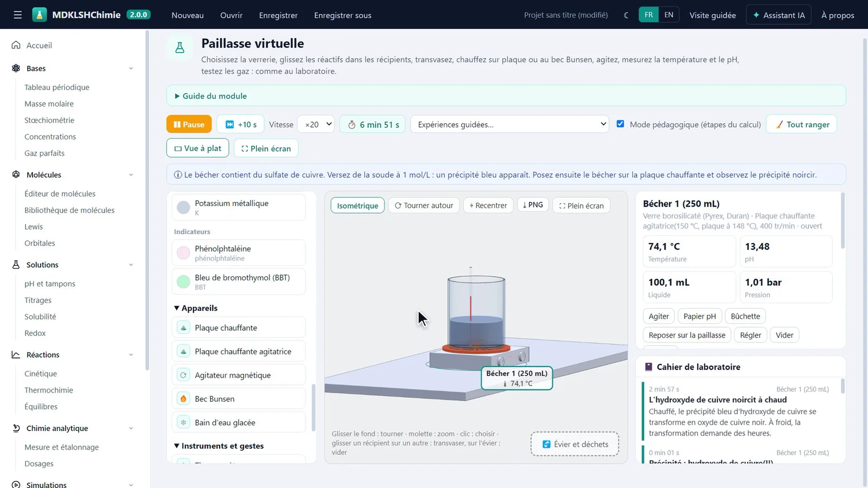Screen dimensions: 868x488
Task: Select the Plaque chauffante device icon
Action: 183,328
